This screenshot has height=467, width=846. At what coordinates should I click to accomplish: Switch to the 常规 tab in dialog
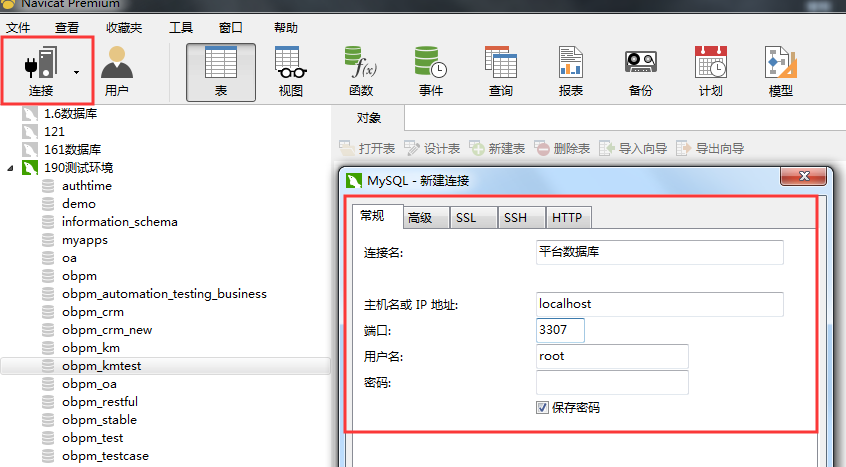click(377, 216)
